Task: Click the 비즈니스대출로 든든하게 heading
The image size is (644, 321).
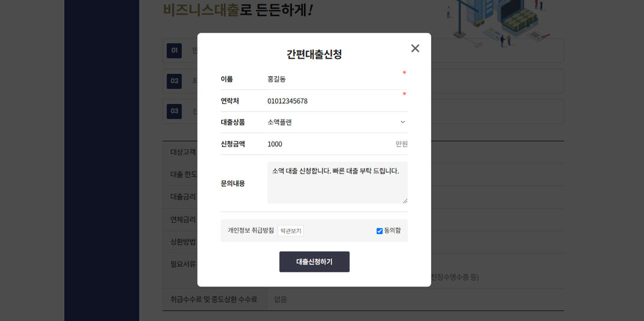Action: point(238,10)
